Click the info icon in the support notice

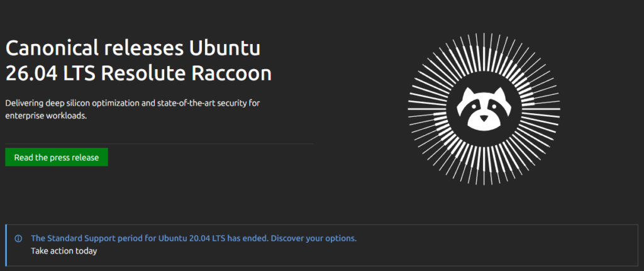(18, 238)
